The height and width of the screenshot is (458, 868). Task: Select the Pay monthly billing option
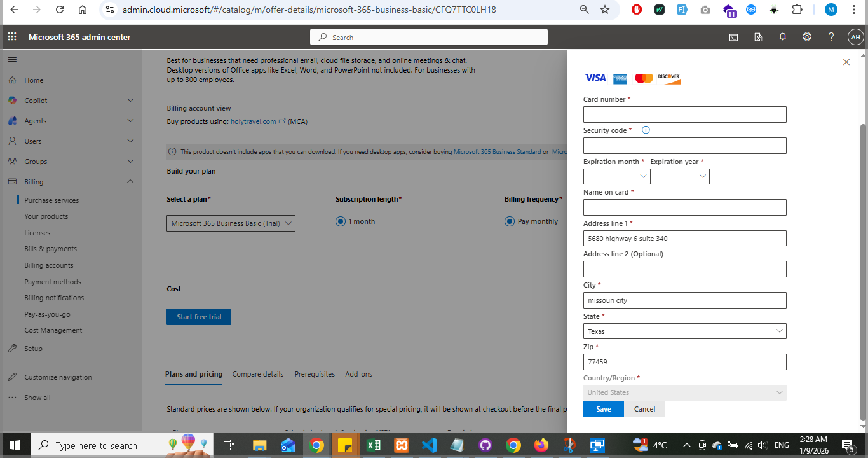[510, 221]
